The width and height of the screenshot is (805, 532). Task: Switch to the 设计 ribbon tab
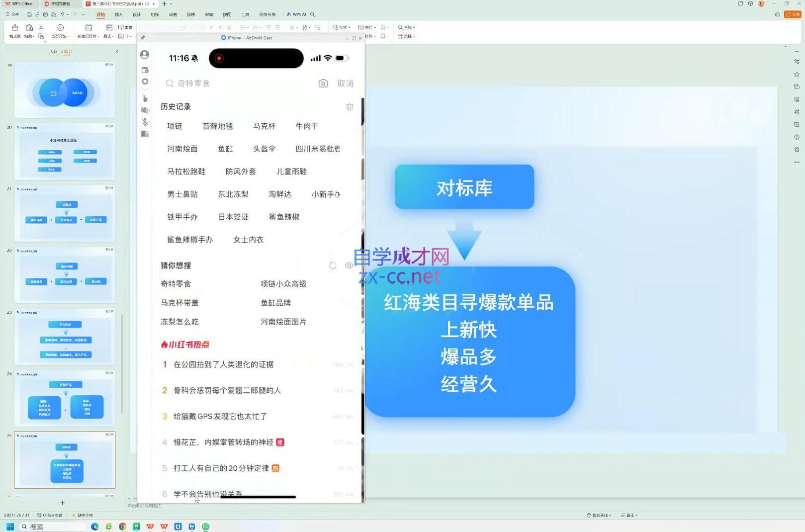pyautogui.click(x=136, y=14)
